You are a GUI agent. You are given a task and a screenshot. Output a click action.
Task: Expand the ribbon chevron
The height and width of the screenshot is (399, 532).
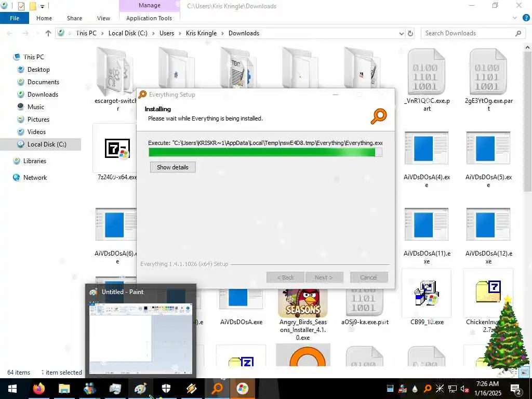(x=515, y=18)
